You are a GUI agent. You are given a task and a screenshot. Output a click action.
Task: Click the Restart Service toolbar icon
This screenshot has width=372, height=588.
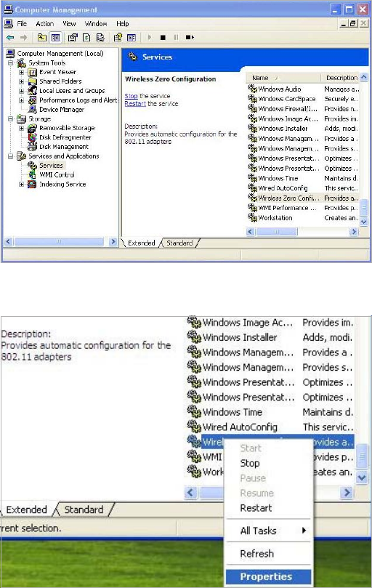coord(190,38)
